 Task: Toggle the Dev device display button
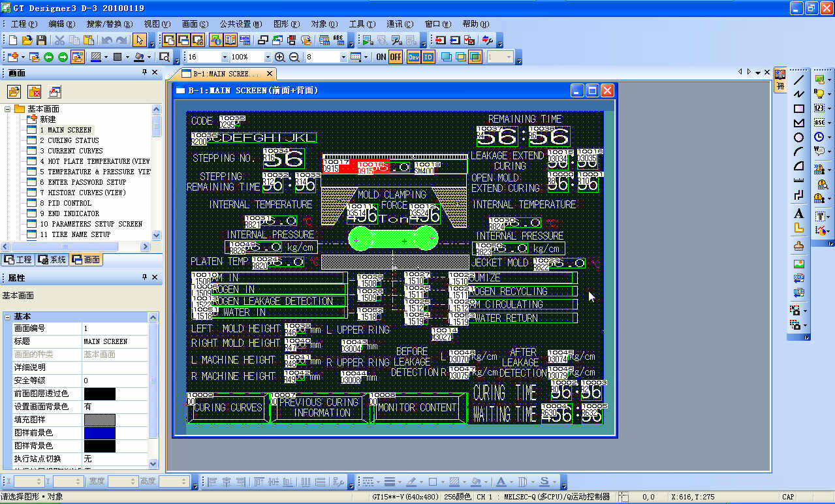(x=413, y=57)
